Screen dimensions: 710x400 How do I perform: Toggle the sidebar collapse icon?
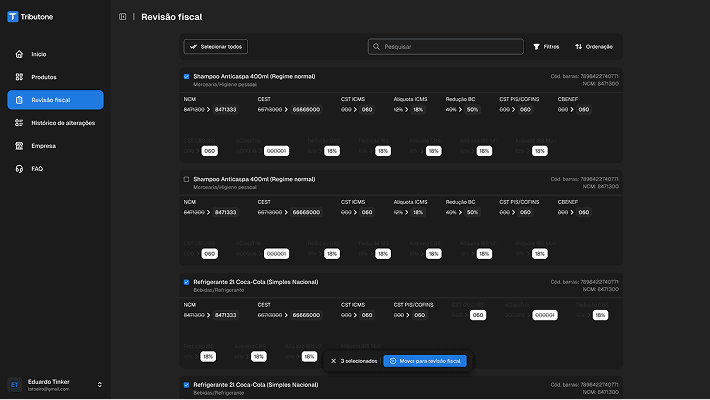pyautogui.click(x=122, y=17)
